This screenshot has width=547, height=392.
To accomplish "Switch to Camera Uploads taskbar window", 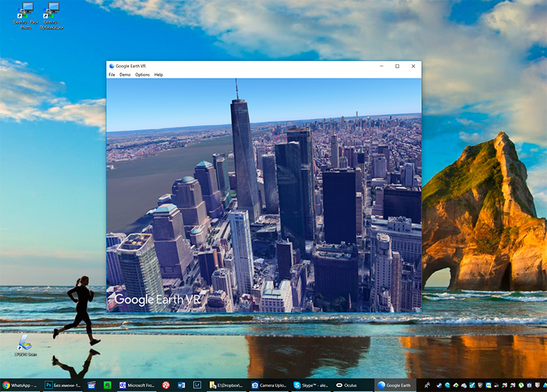I will coord(269,385).
